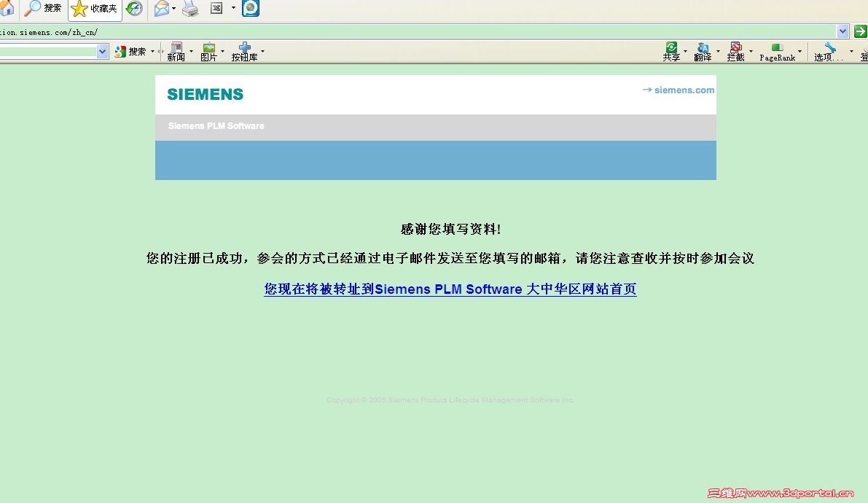Click the edit page icon beside printer
This screenshot has height=503, width=868.
(x=216, y=8)
